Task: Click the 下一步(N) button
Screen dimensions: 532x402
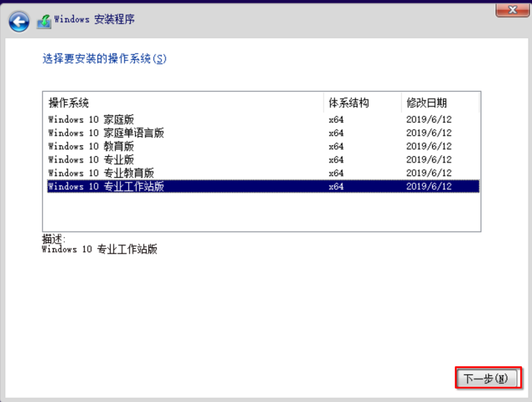Action: 487,379
